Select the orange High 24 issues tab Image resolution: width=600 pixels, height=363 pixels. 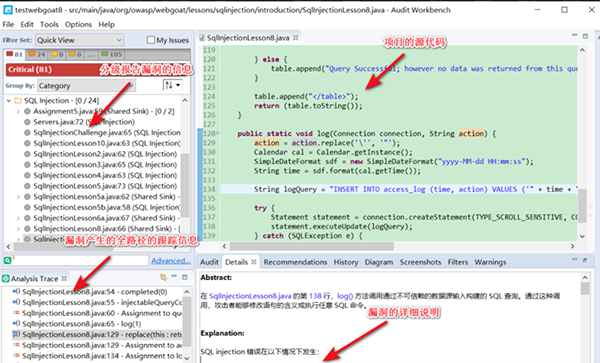pyautogui.click(x=37, y=54)
